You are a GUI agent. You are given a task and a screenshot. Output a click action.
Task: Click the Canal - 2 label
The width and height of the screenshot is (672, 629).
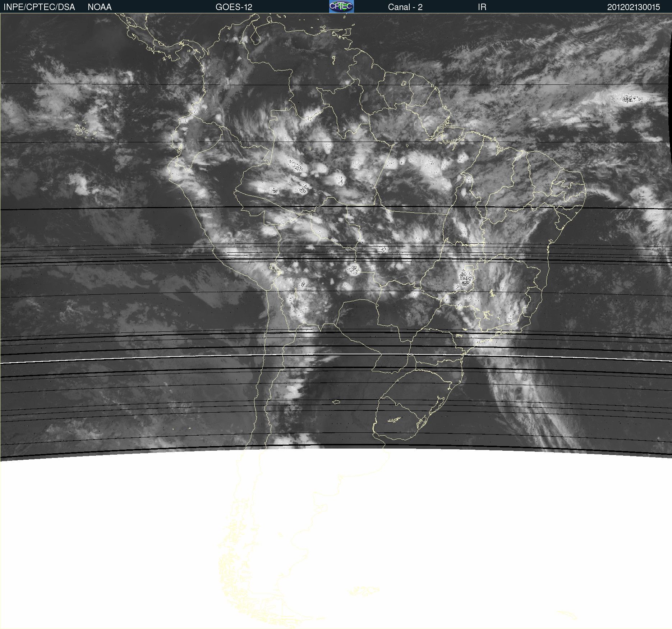[405, 7]
